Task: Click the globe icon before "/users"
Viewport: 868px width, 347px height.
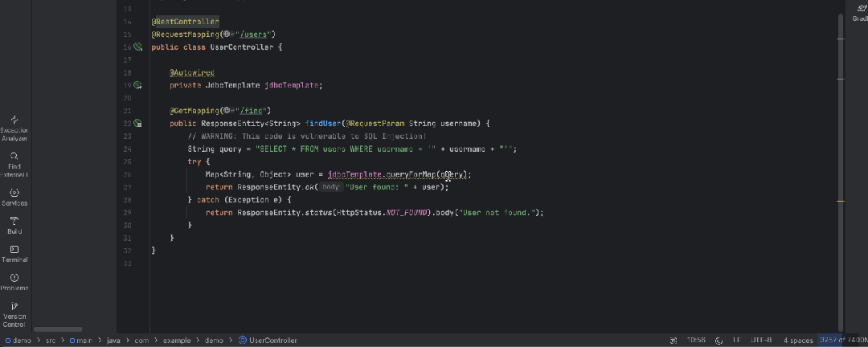Action: [x=227, y=35]
